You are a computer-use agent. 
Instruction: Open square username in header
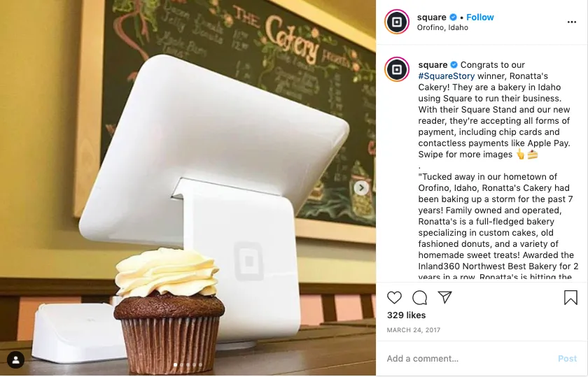click(x=432, y=17)
